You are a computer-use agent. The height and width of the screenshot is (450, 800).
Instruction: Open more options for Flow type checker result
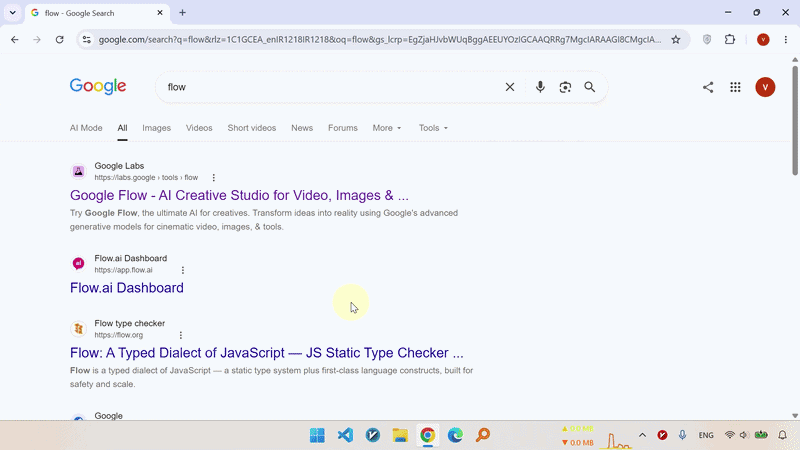point(181,335)
